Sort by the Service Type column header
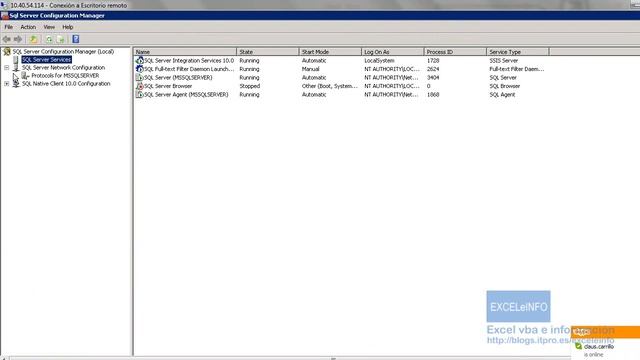 518,52
